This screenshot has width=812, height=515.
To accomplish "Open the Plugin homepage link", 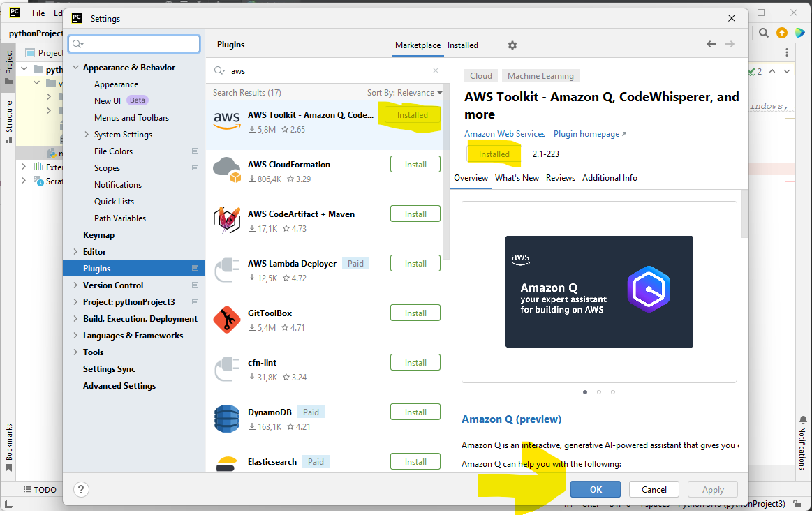I will 589,134.
